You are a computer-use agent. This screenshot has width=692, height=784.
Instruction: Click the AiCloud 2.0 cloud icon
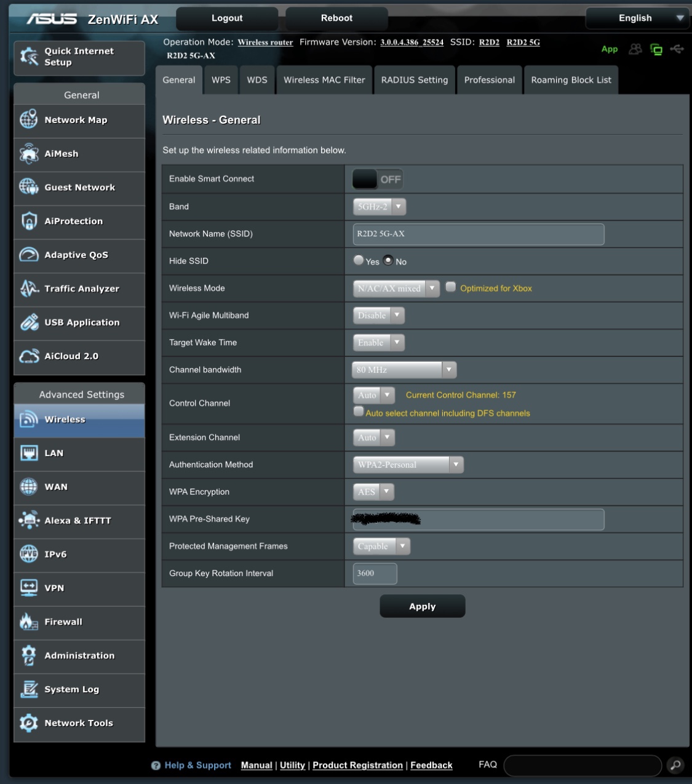click(29, 356)
